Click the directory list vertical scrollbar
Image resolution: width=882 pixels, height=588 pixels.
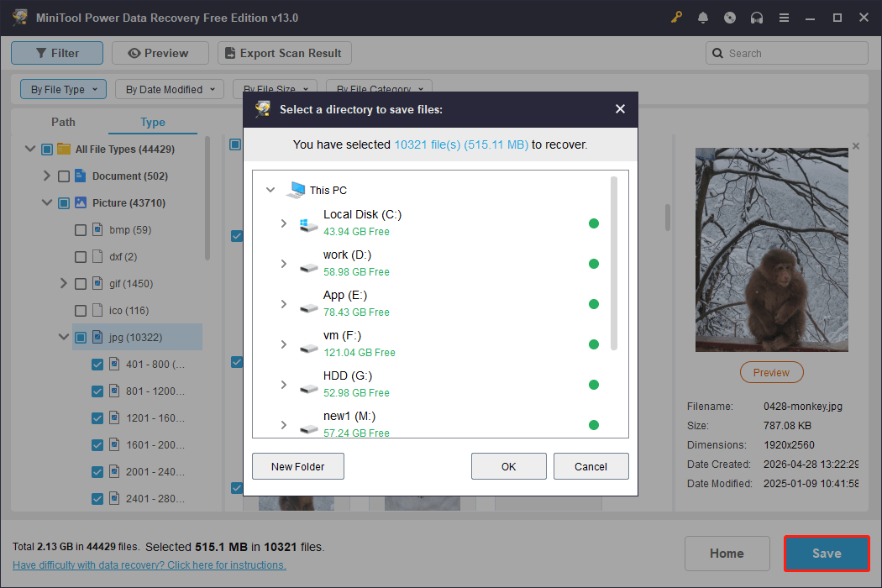click(614, 263)
